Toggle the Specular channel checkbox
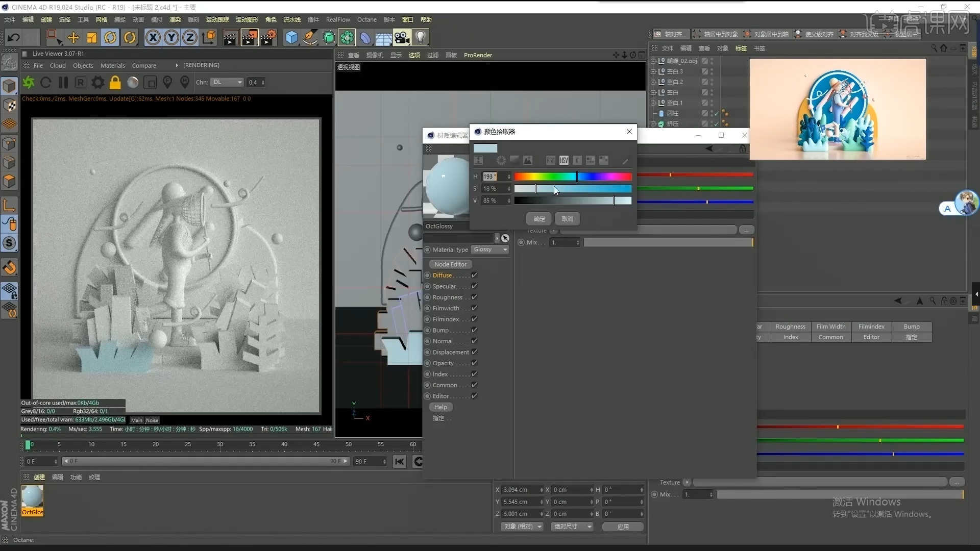 [x=474, y=286]
